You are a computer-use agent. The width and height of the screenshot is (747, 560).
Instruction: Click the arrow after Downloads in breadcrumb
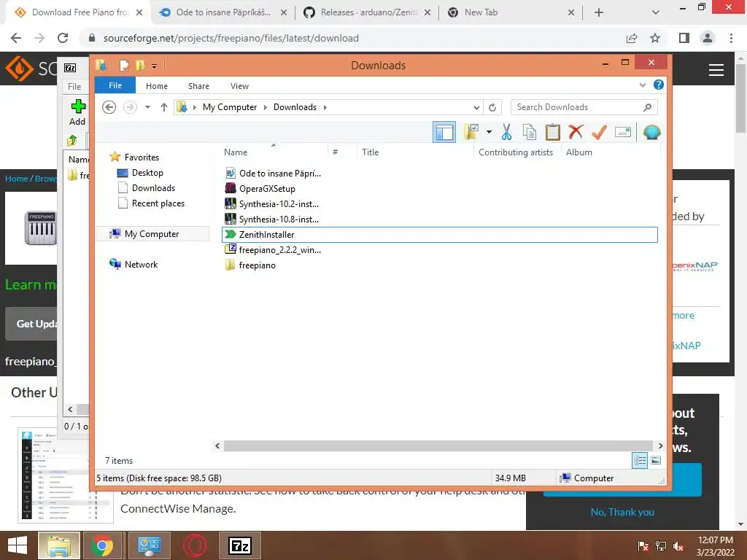point(325,107)
